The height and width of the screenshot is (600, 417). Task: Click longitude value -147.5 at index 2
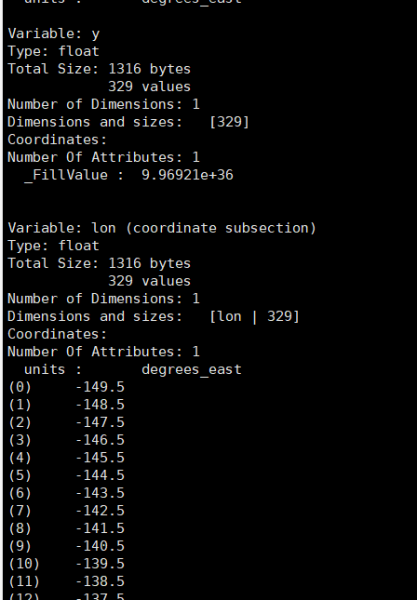(100, 422)
